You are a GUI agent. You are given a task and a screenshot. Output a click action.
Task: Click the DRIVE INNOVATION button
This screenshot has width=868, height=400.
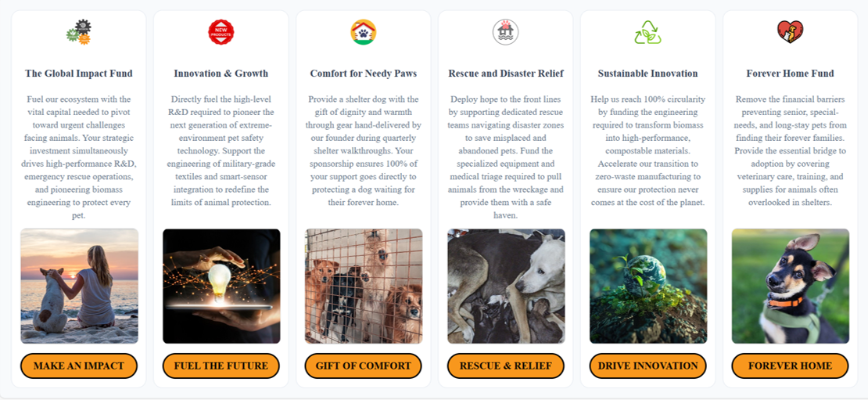[x=647, y=366]
